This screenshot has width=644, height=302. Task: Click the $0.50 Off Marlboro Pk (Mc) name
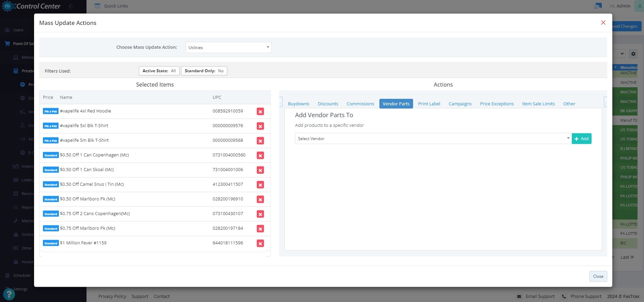pyautogui.click(x=88, y=199)
